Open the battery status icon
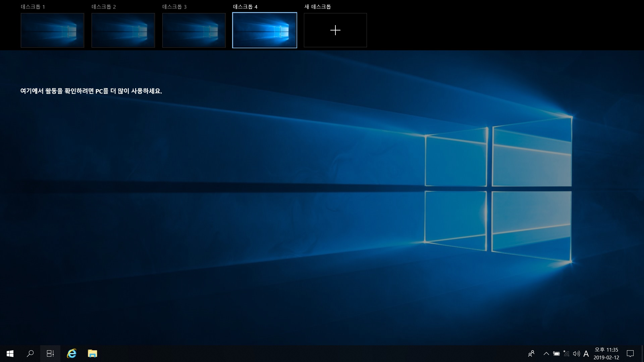Screen dimensions: 644x362 coord(556,354)
